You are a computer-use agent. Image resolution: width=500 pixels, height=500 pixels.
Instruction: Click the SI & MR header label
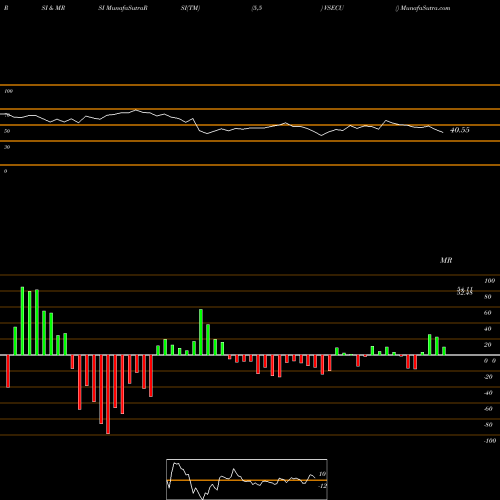[x=53, y=8]
